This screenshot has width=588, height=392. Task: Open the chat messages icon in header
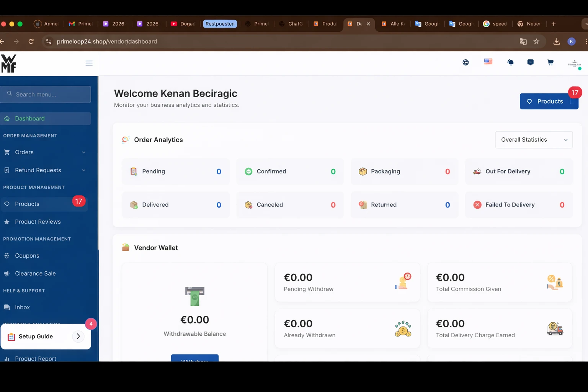tap(530, 62)
